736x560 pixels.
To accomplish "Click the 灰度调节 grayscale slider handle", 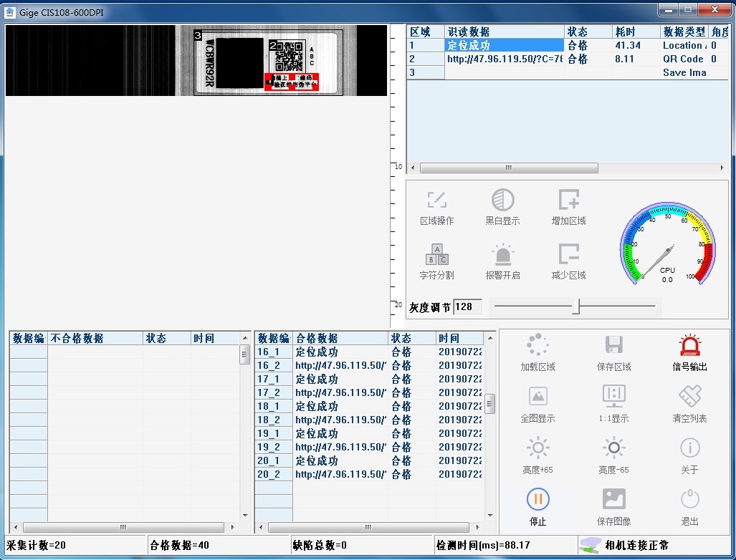I will click(x=575, y=306).
